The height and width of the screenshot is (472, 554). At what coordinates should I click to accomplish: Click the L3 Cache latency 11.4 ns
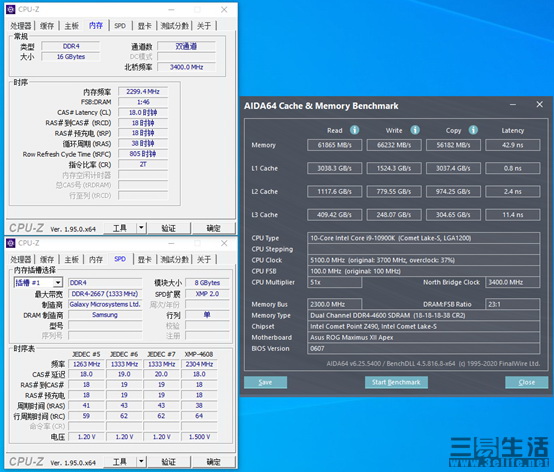click(x=513, y=214)
